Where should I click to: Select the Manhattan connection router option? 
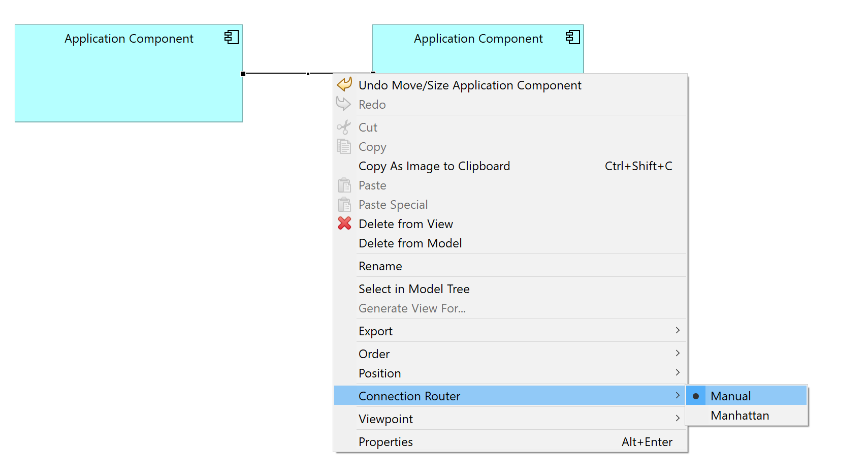740,415
